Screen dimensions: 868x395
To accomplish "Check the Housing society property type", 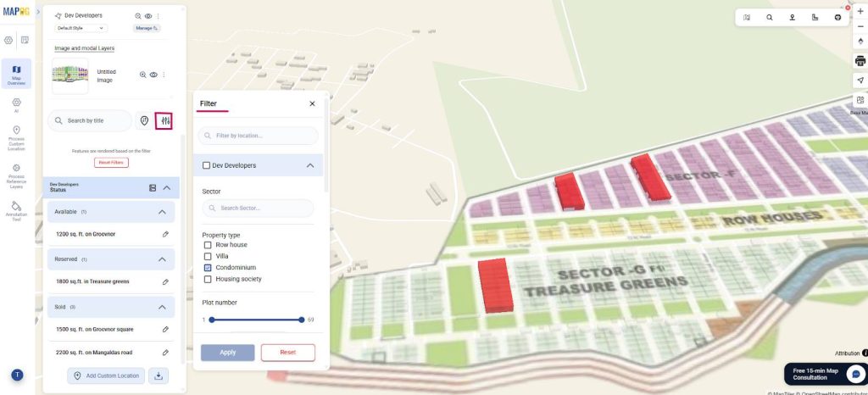I will point(208,280).
